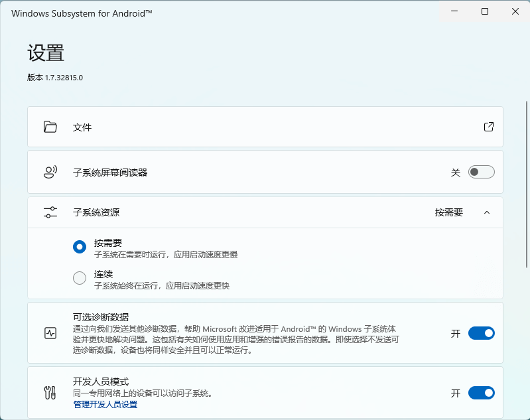
Task: Click the 子系统屏幕阅读器 screen reader icon
Action: pyautogui.click(x=50, y=173)
